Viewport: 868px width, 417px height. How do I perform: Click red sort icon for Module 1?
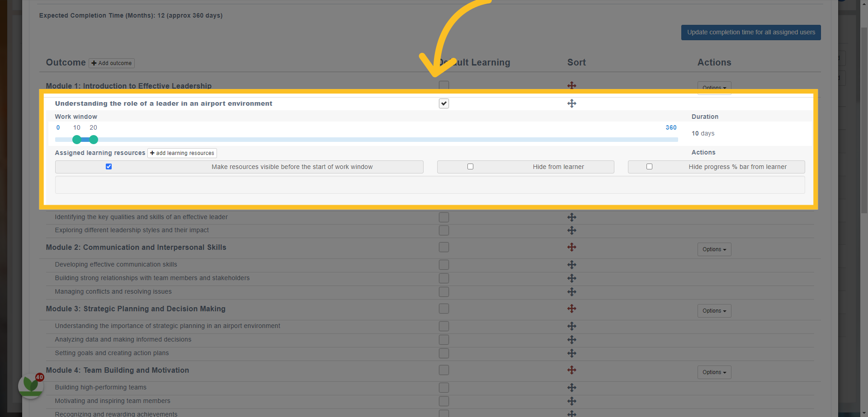(572, 85)
